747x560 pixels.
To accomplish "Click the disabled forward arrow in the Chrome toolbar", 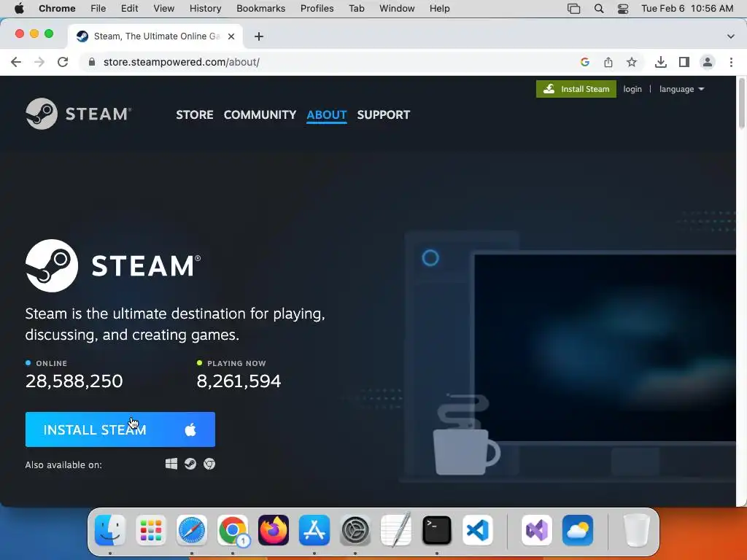I will click(x=39, y=62).
